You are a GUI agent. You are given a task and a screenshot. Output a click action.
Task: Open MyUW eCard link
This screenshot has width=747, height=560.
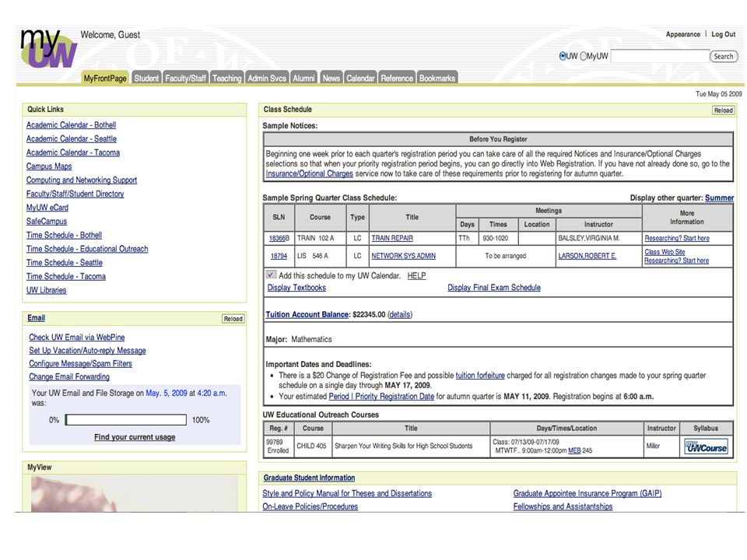[x=47, y=208]
